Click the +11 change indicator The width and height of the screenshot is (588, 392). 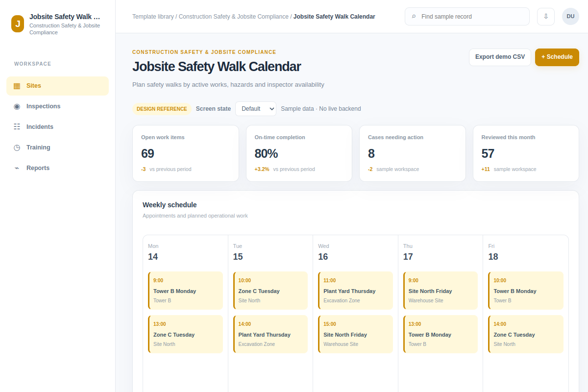pyautogui.click(x=486, y=170)
